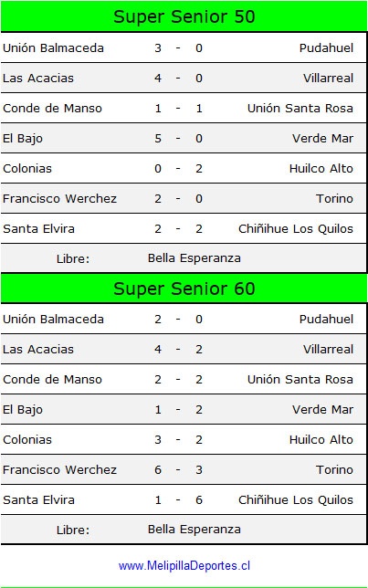Click Santa Elvira in Super Senior 60
The image size is (368, 588).
pos(38,499)
